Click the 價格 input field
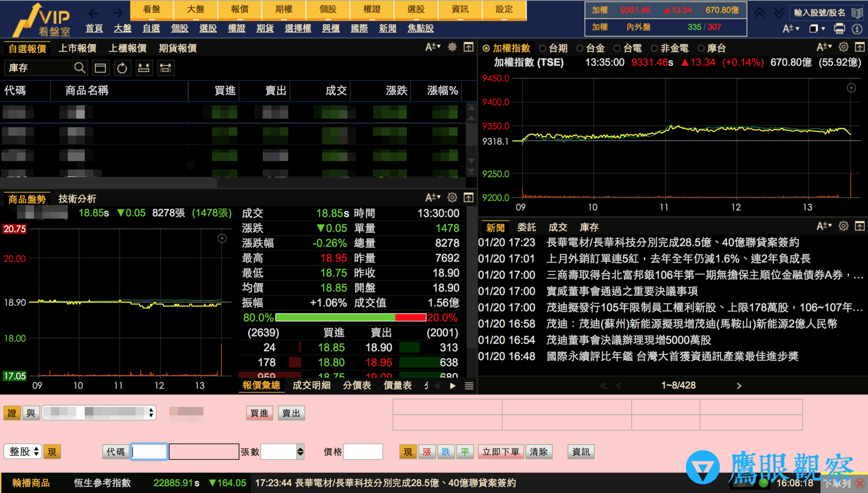The width and height of the screenshot is (868, 493). [363, 451]
